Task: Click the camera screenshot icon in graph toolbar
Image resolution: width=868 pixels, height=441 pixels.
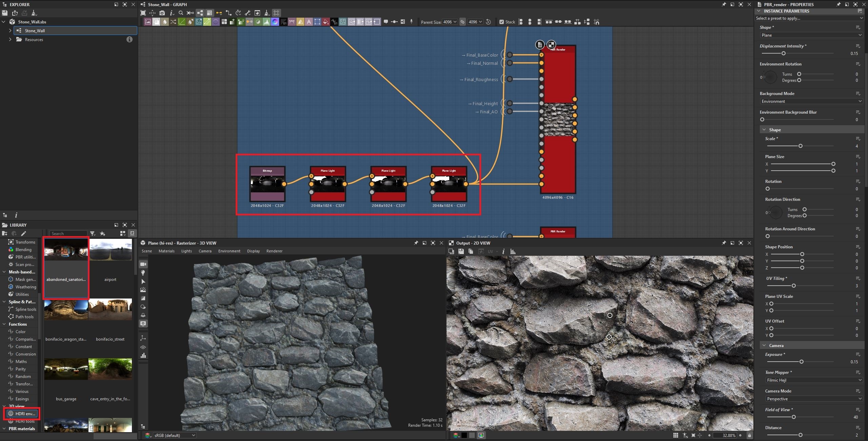Action: point(162,13)
